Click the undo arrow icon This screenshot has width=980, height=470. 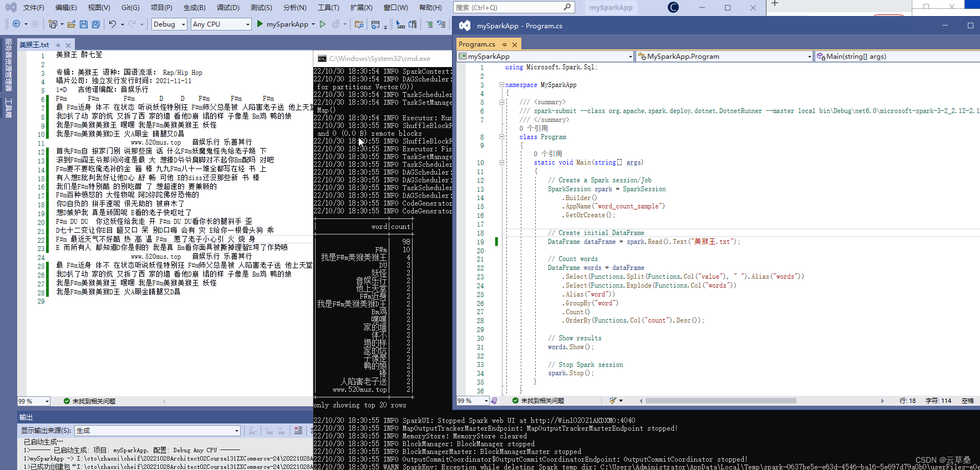(113, 24)
